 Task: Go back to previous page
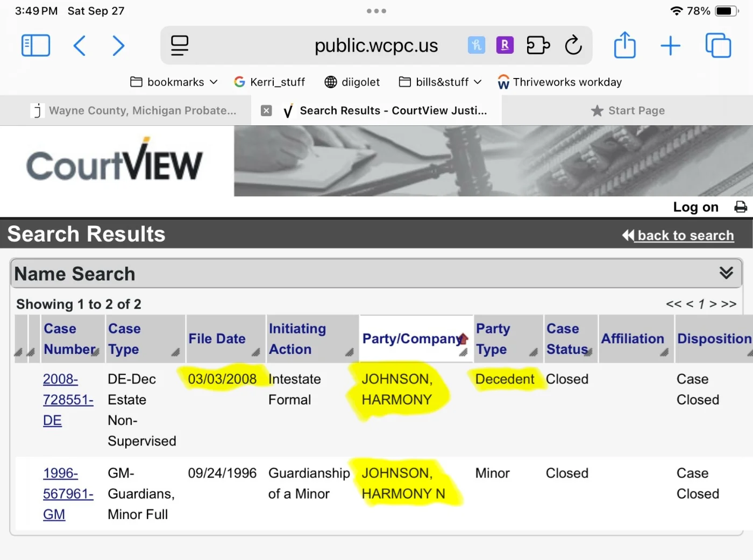click(80, 46)
